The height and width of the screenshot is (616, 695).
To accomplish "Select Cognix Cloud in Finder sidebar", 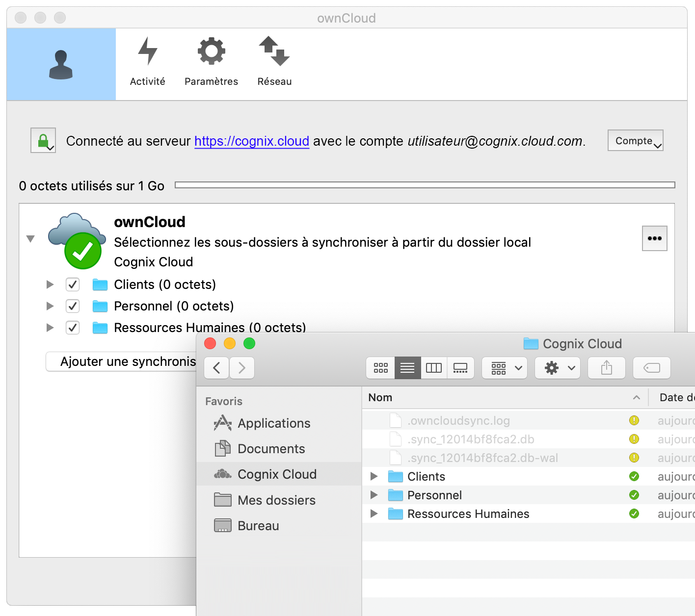I will click(279, 474).
